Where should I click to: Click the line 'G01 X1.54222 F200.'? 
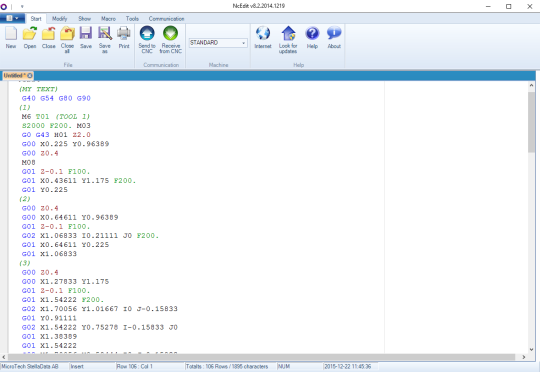[63, 300]
